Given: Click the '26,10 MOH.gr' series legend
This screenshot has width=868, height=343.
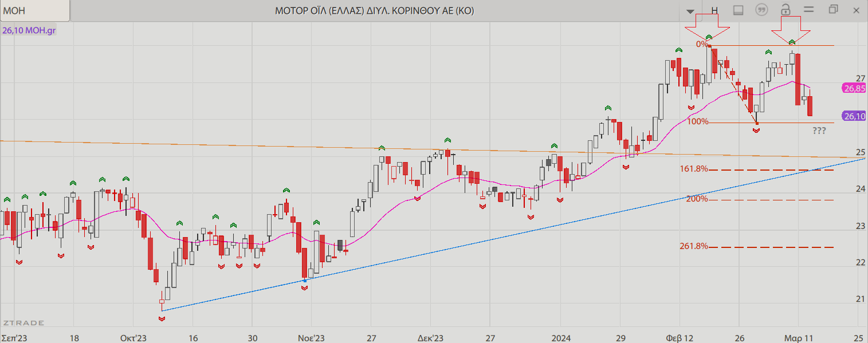Looking at the screenshot, I should (x=29, y=30).
